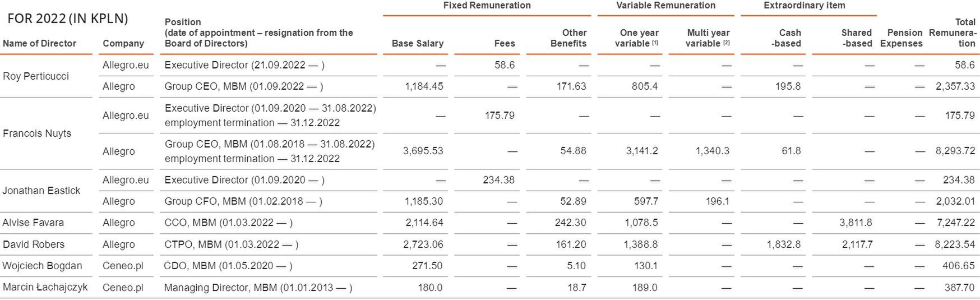The image size is (980, 300).
Task: Select the Wojciech Bogdan row name
Action: click(x=42, y=266)
